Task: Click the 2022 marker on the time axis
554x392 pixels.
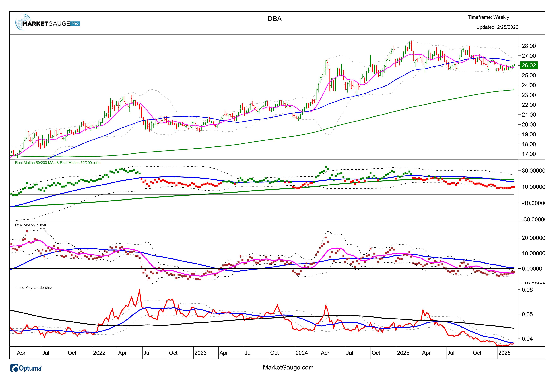Action: pyautogui.click(x=99, y=353)
